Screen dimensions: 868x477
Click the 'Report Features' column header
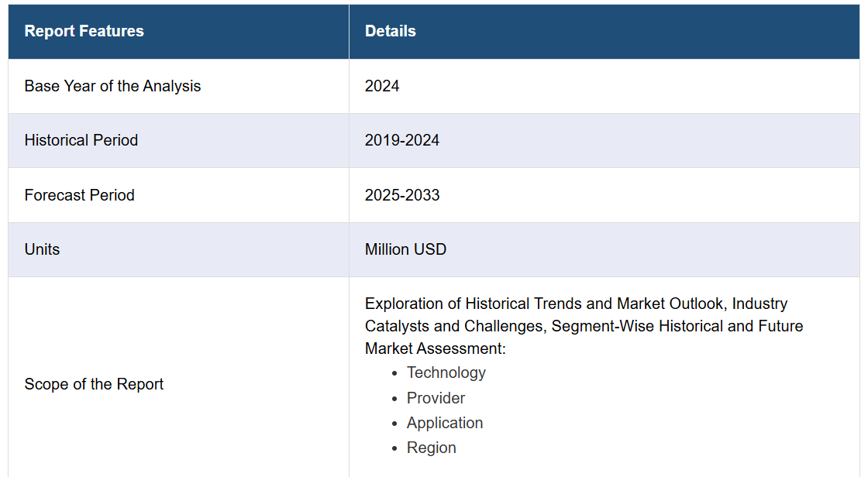84,31
